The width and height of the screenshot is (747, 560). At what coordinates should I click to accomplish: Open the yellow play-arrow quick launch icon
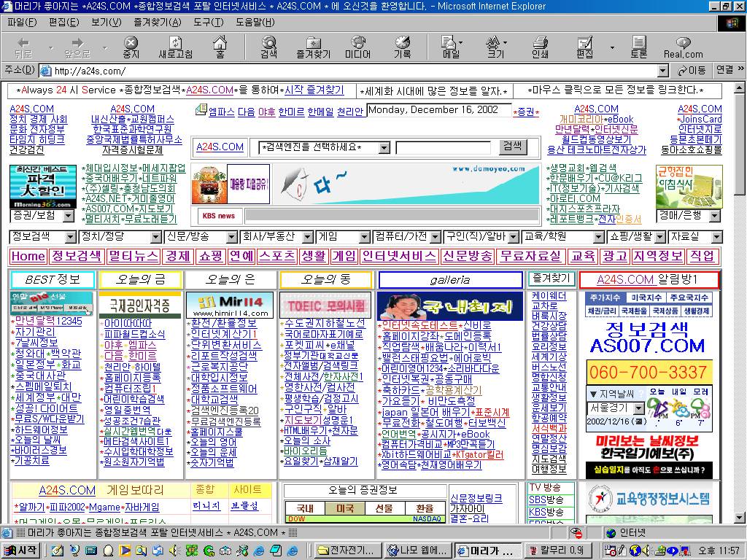point(125,551)
